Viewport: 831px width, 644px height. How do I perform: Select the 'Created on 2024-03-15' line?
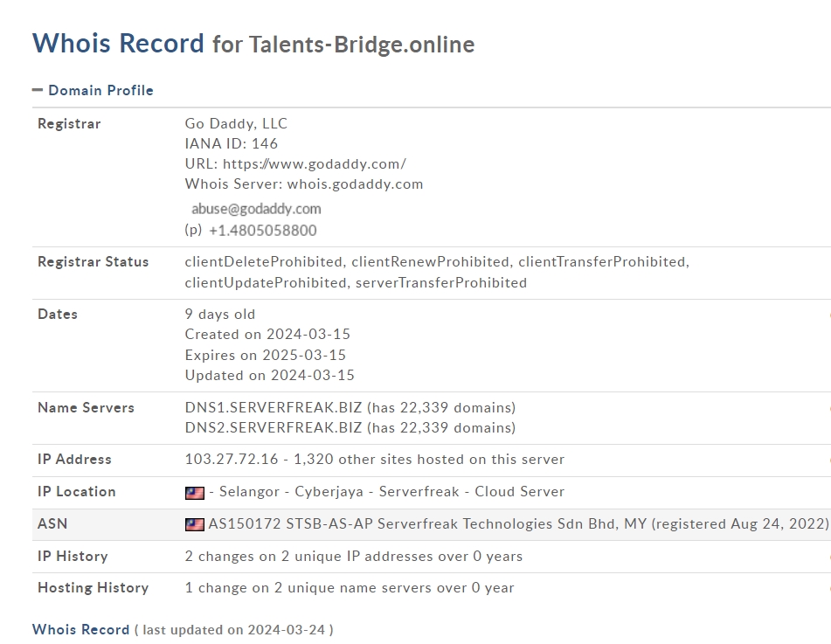point(267,334)
